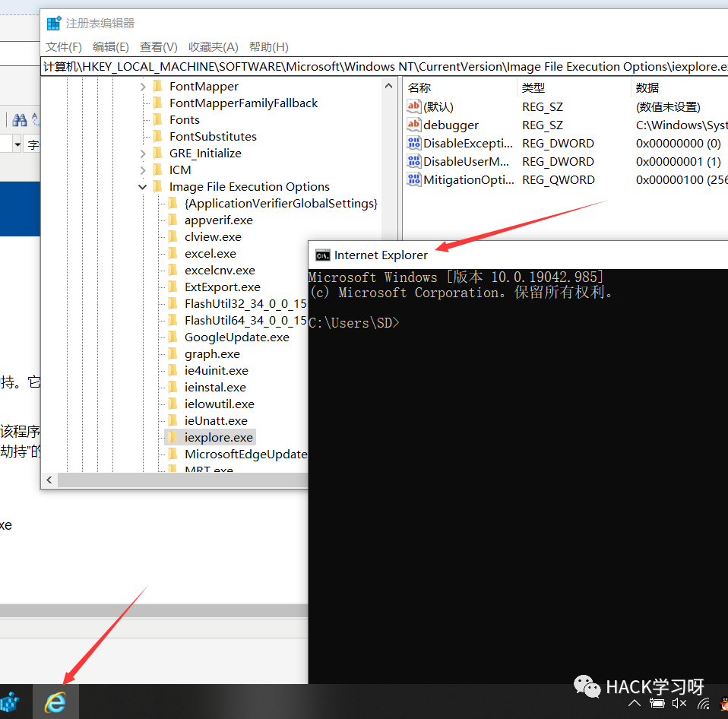The width and height of the screenshot is (728, 719).
Task: Click the Registry Editor taskbar icon
Action: pyautogui.click(x=10, y=702)
